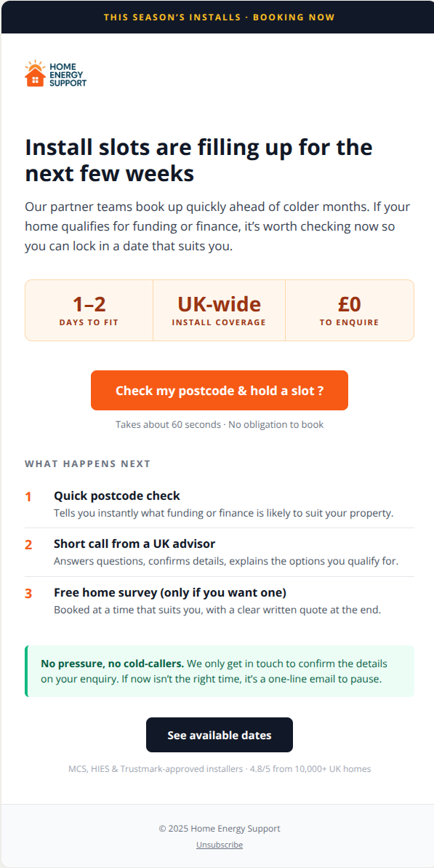
Task: Click the 'MCS, HIES & Trustmark-approved installers' line
Action: [x=220, y=769]
